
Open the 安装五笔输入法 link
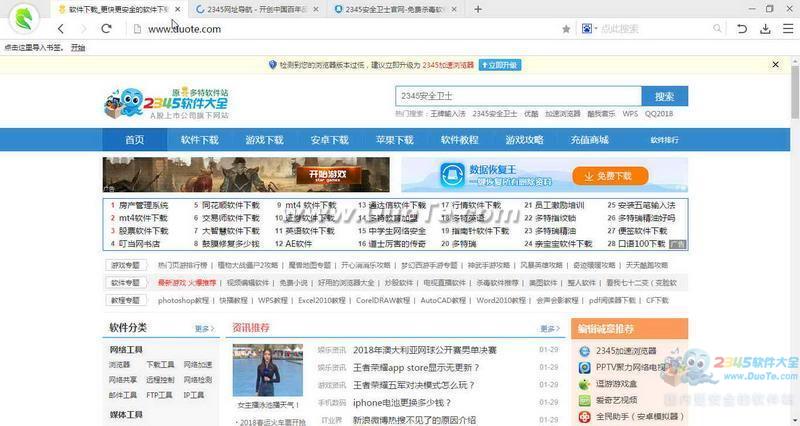pos(646,205)
